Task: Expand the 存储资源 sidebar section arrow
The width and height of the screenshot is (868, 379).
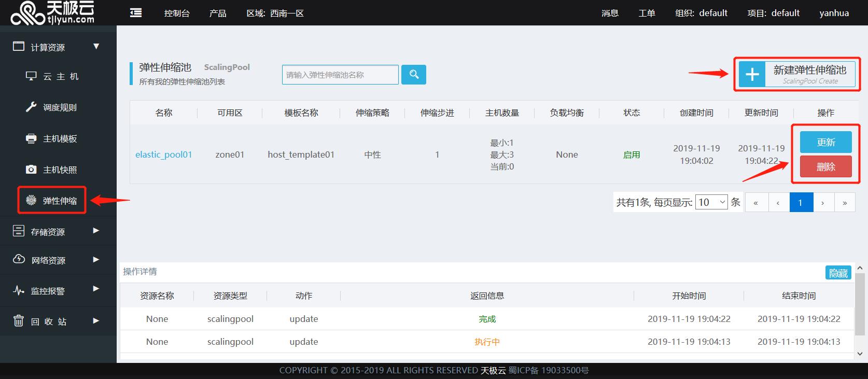Action: pos(96,231)
